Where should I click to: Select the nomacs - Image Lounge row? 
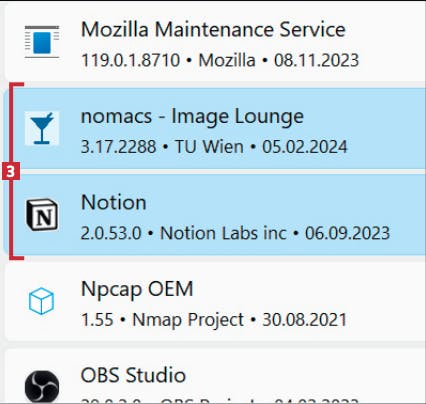coord(215,128)
